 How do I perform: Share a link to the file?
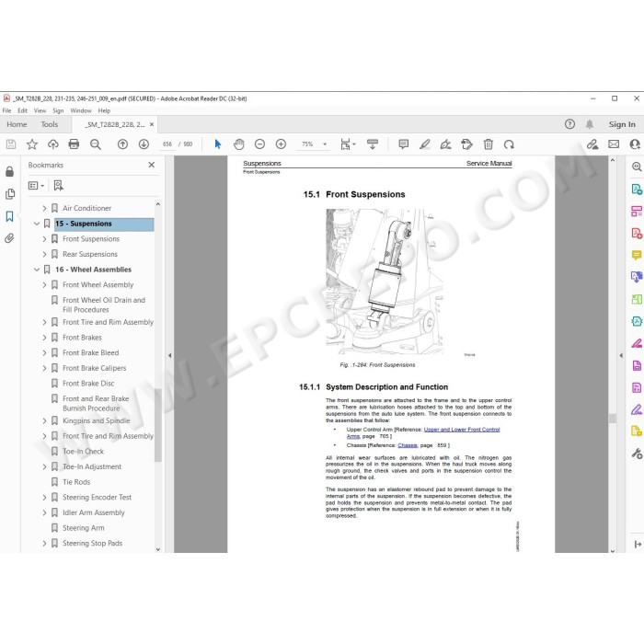(592, 144)
